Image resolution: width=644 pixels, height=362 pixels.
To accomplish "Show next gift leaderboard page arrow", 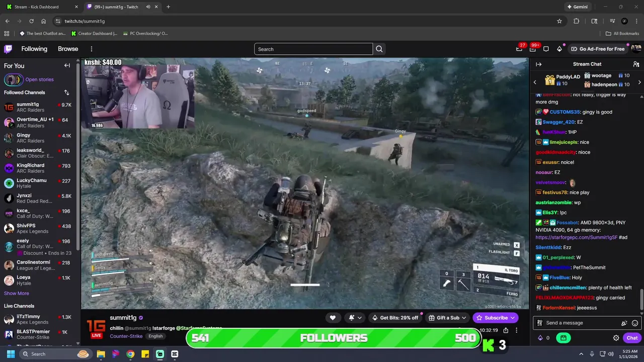I will point(639,82).
